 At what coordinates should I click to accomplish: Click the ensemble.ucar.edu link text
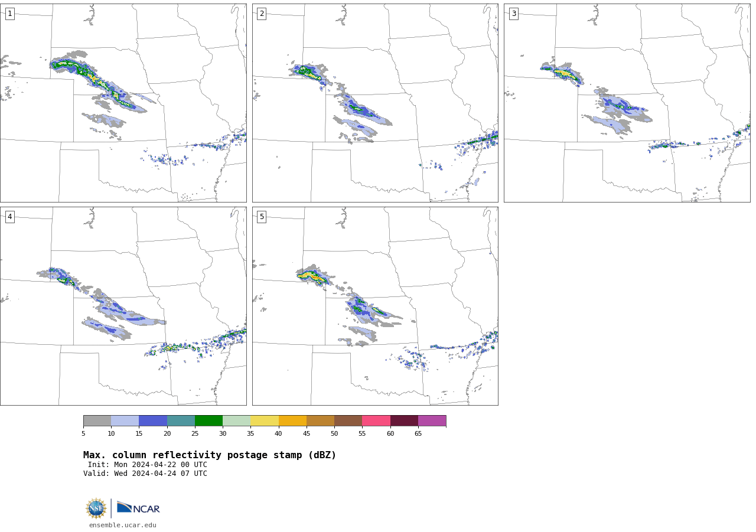point(123,526)
